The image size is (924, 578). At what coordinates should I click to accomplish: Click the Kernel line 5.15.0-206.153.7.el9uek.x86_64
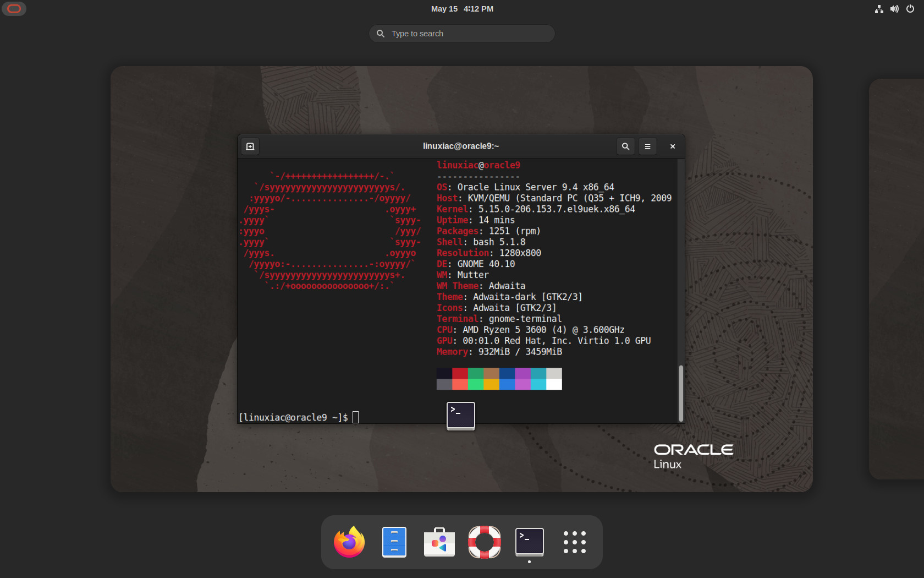tap(536, 209)
